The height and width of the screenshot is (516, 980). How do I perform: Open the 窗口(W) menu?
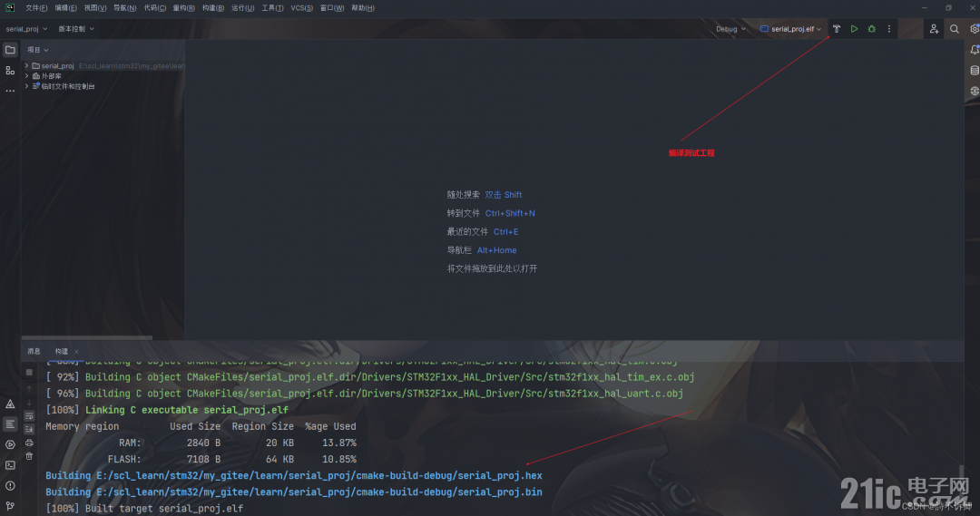click(x=332, y=8)
